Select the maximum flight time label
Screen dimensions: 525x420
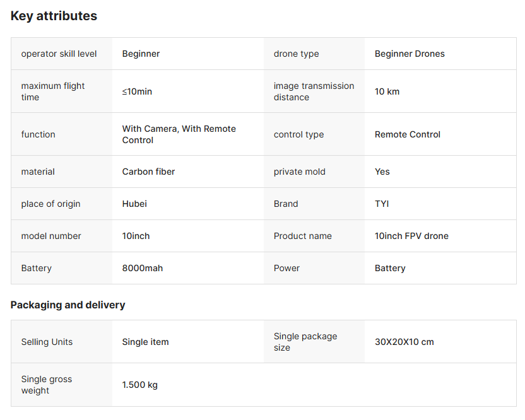(x=52, y=91)
